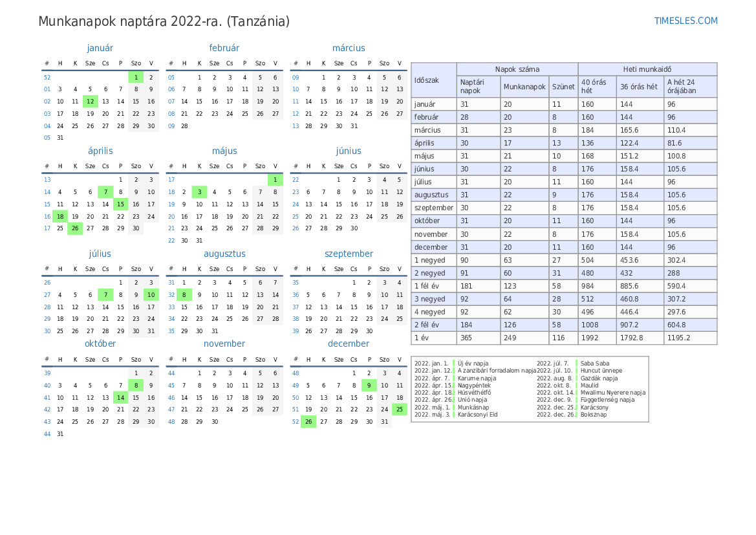Click the január month heading

point(100,48)
